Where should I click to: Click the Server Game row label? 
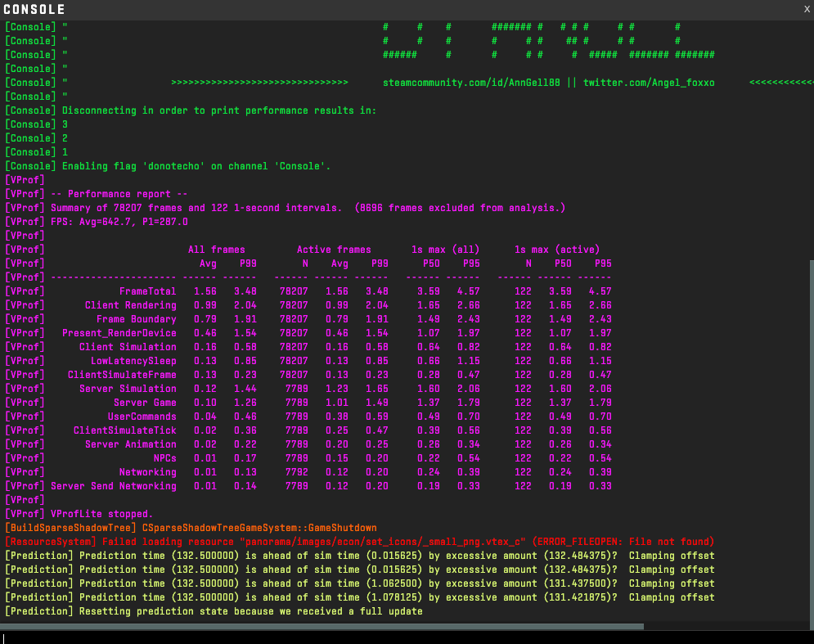[x=145, y=403]
